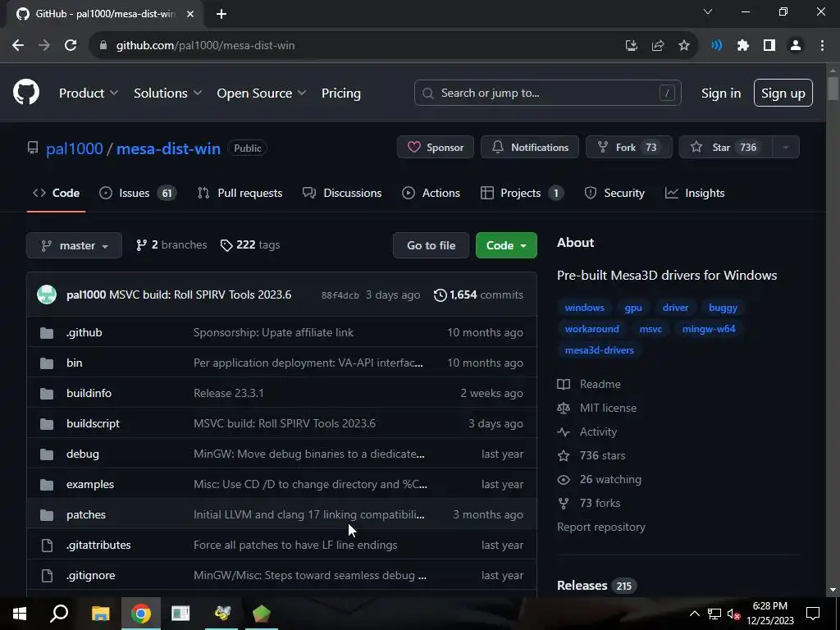Open the Star lists dropdown arrow
The height and width of the screenshot is (630, 840).
[x=785, y=148]
